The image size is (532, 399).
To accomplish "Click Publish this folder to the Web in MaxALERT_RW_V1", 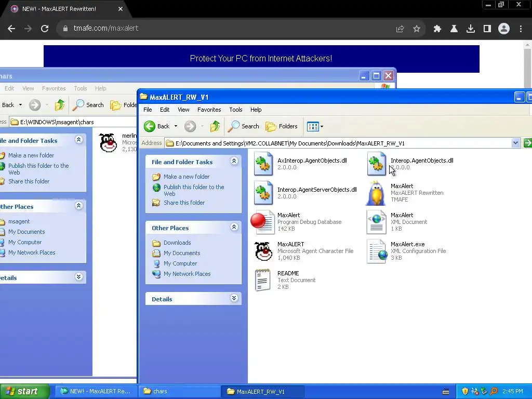I will (x=194, y=190).
